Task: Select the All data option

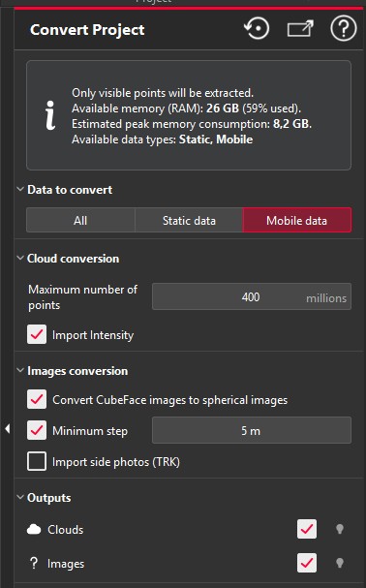Action: (x=80, y=220)
